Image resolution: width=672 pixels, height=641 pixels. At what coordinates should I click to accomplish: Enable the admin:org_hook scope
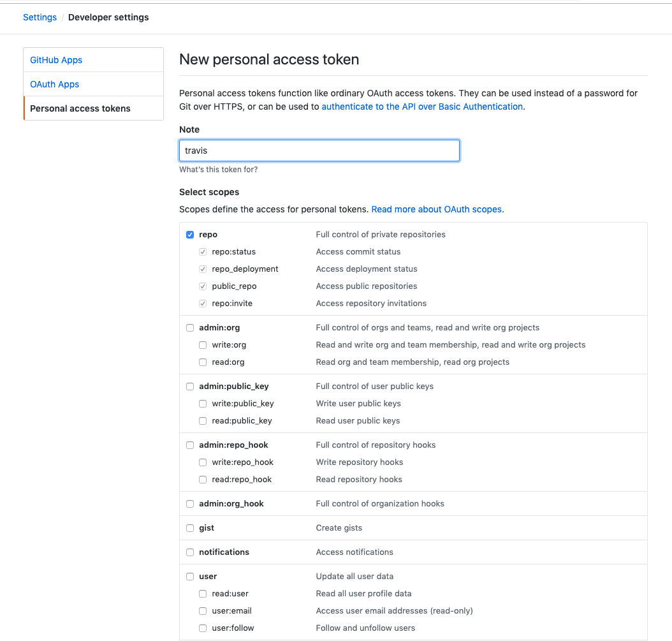click(190, 504)
